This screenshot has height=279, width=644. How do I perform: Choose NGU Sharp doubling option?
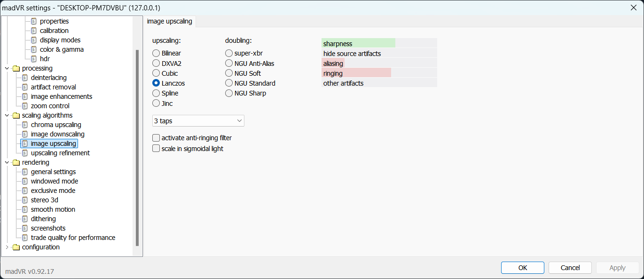(x=229, y=93)
